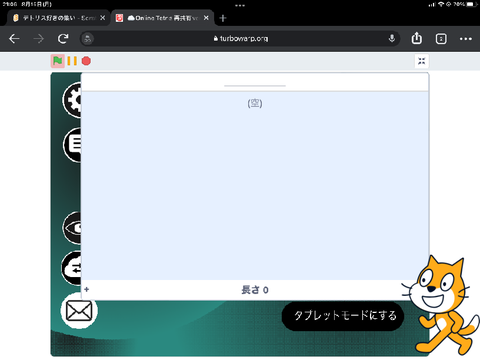
Task: Click the (空) empty list text
Action: 255,103
